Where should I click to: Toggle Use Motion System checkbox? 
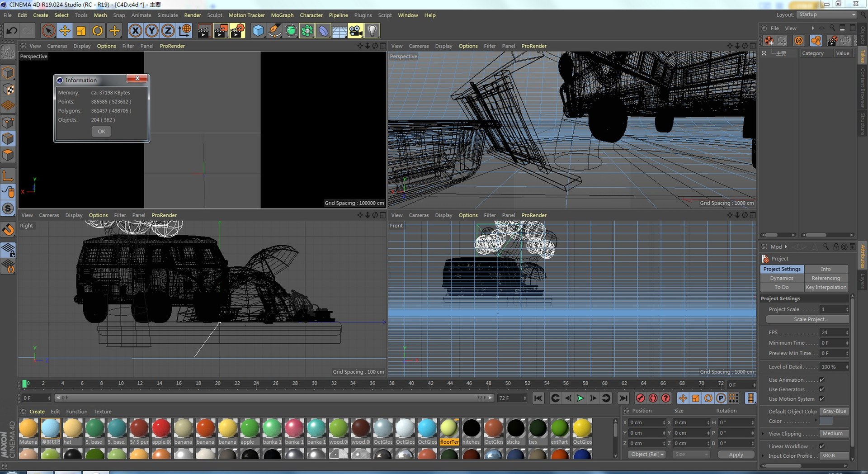tap(822, 399)
